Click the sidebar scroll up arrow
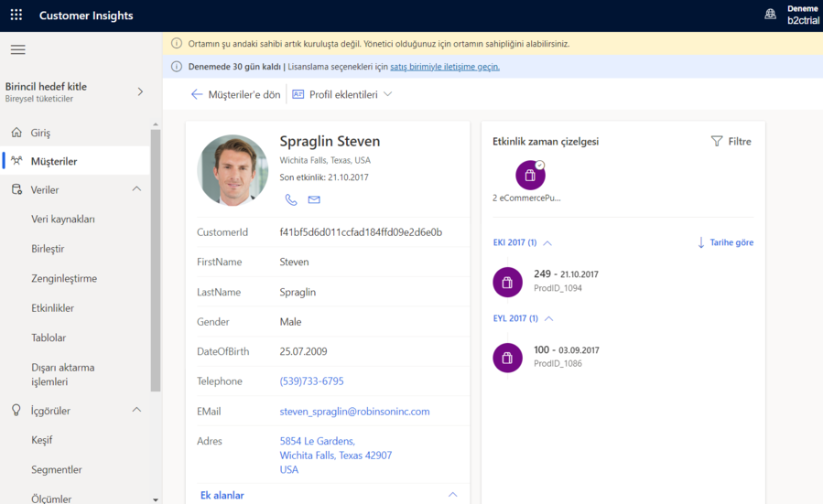 click(x=156, y=124)
